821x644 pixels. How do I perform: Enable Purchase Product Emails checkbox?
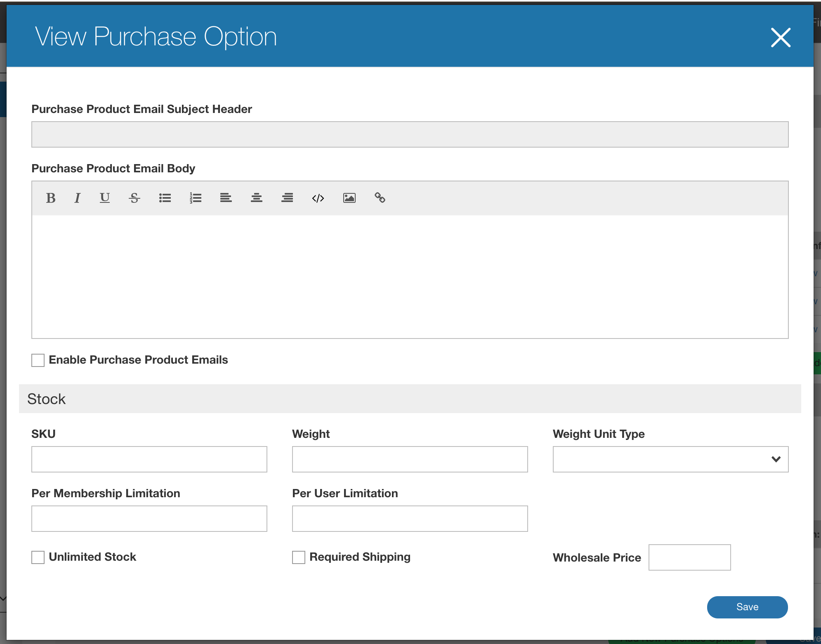click(38, 360)
